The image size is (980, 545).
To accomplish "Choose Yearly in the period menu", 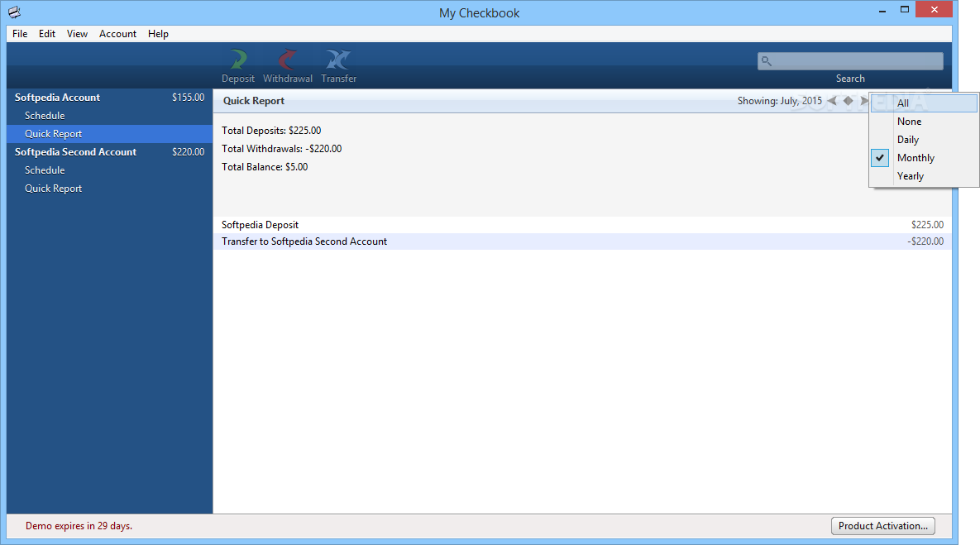I will 924,175.
